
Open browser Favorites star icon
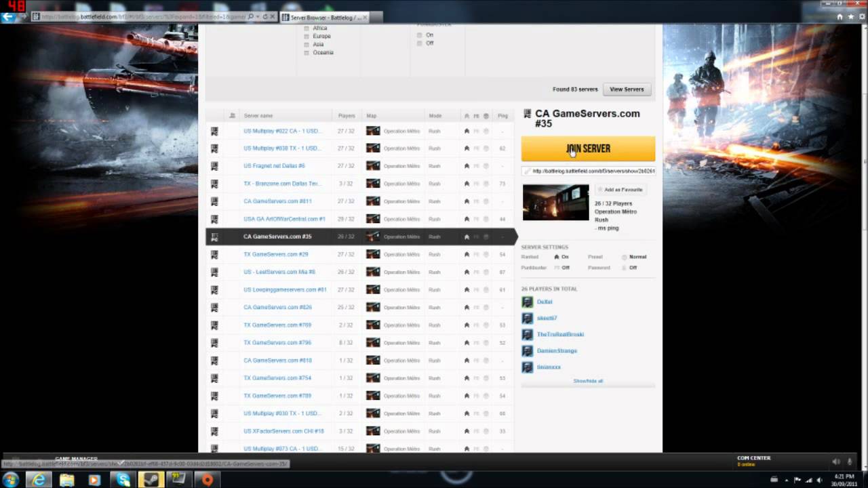[x=850, y=17]
